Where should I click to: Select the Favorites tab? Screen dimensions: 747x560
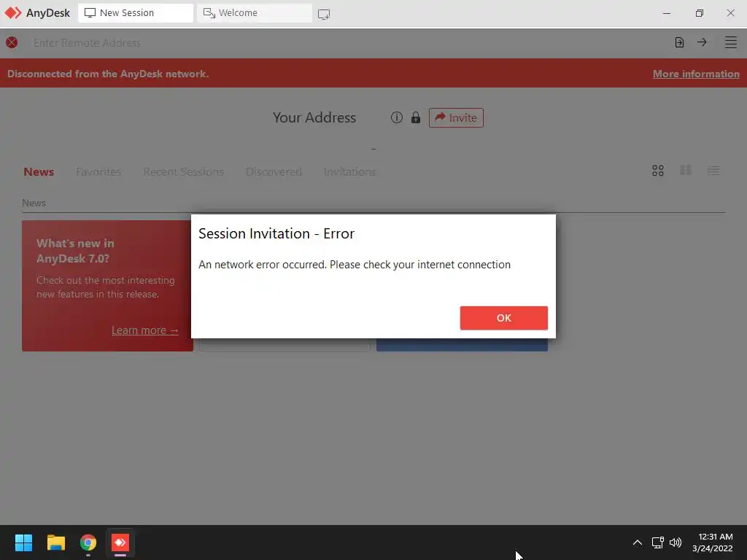pos(98,172)
